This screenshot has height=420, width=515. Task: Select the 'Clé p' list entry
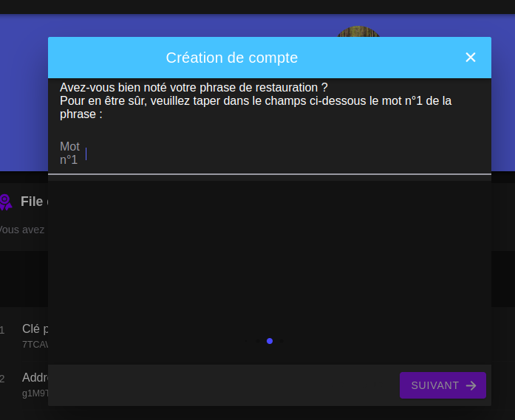[35, 329]
